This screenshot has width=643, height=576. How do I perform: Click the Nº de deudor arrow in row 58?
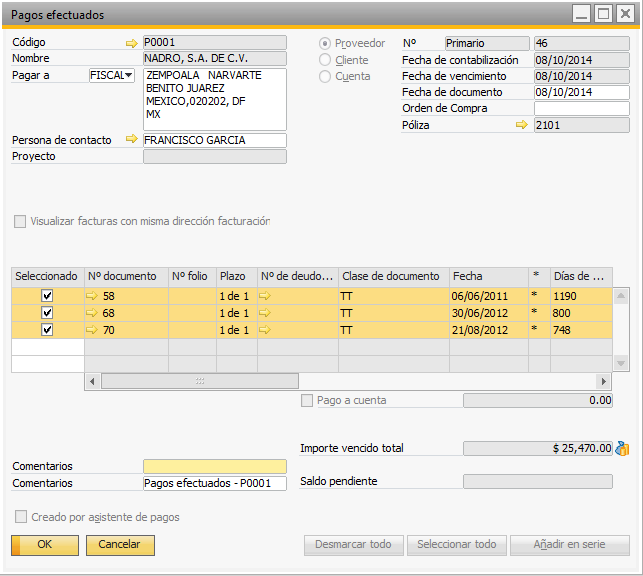pyautogui.click(x=265, y=296)
